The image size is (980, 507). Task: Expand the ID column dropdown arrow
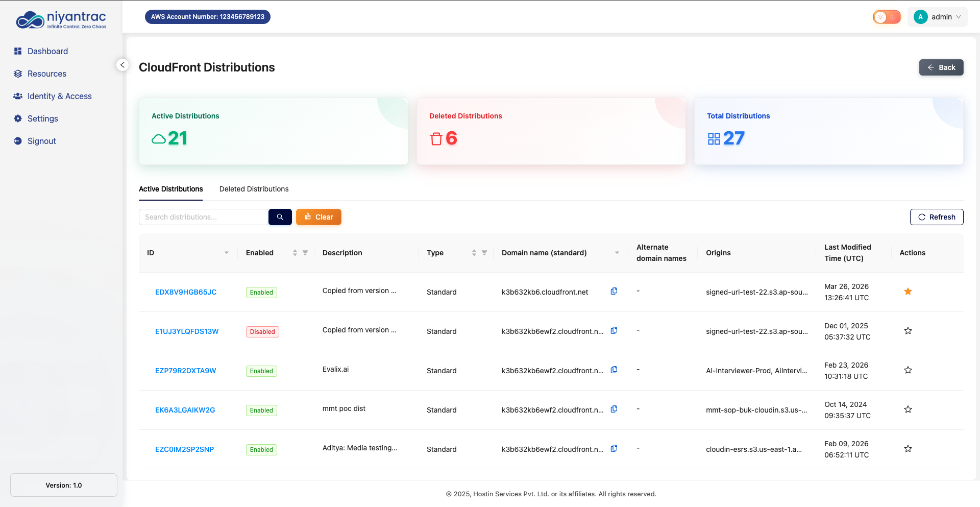[x=227, y=253]
